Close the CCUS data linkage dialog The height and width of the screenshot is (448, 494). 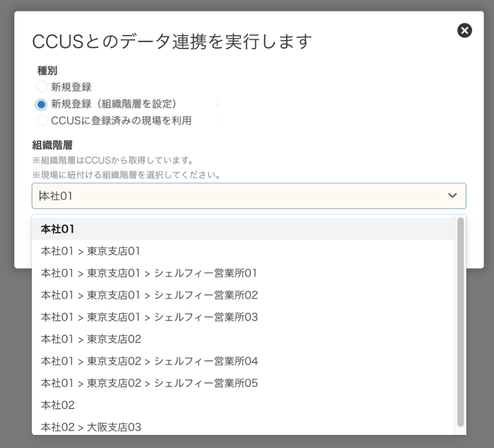point(464,30)
